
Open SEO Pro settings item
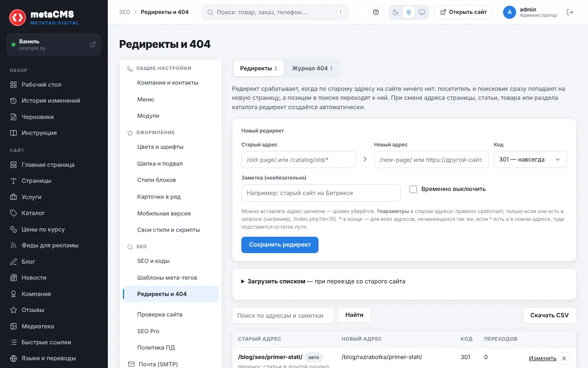click(x=171, y=331)
